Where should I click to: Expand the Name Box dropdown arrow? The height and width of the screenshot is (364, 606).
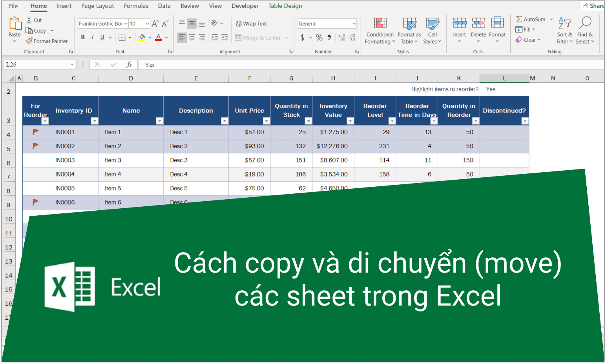coord(72,65)
